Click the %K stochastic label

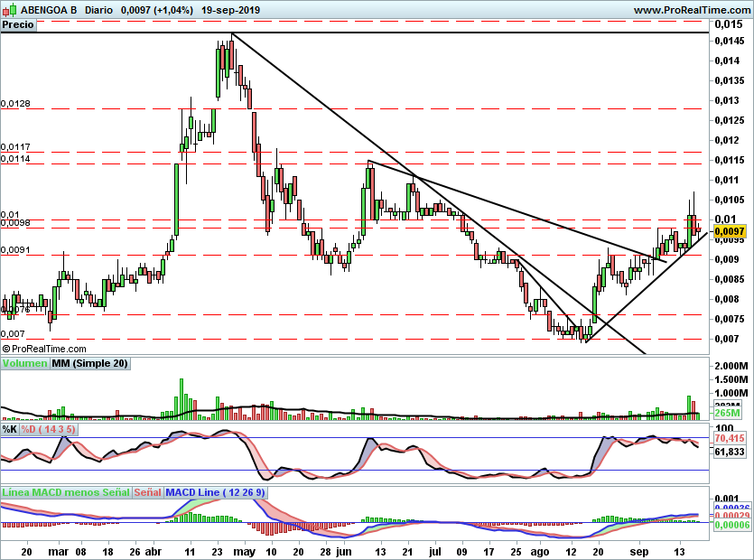click(10, 429)
